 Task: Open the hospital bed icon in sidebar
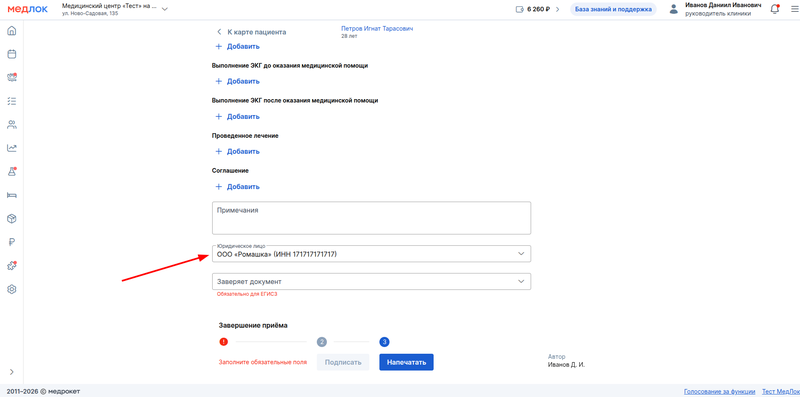[x=12, y=195]
